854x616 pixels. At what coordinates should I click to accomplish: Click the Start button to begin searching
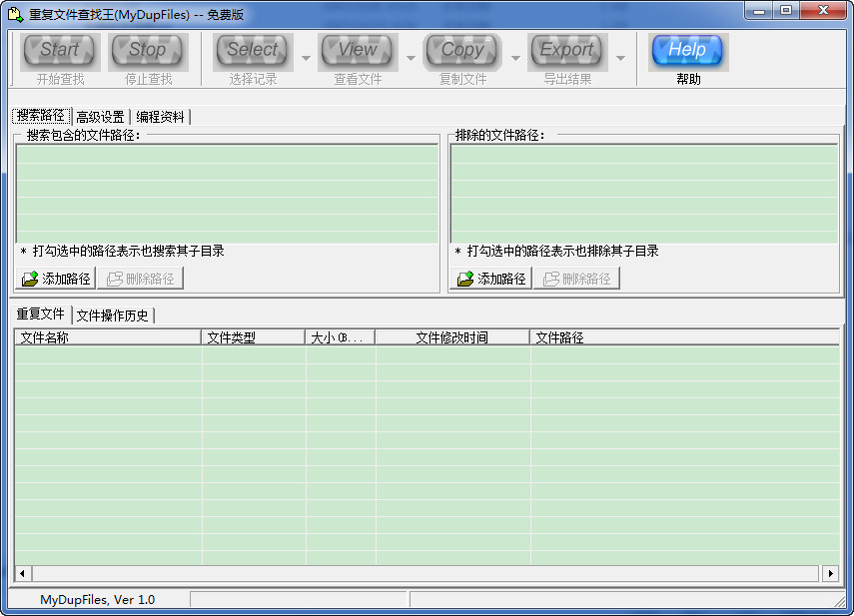point(59,50)
